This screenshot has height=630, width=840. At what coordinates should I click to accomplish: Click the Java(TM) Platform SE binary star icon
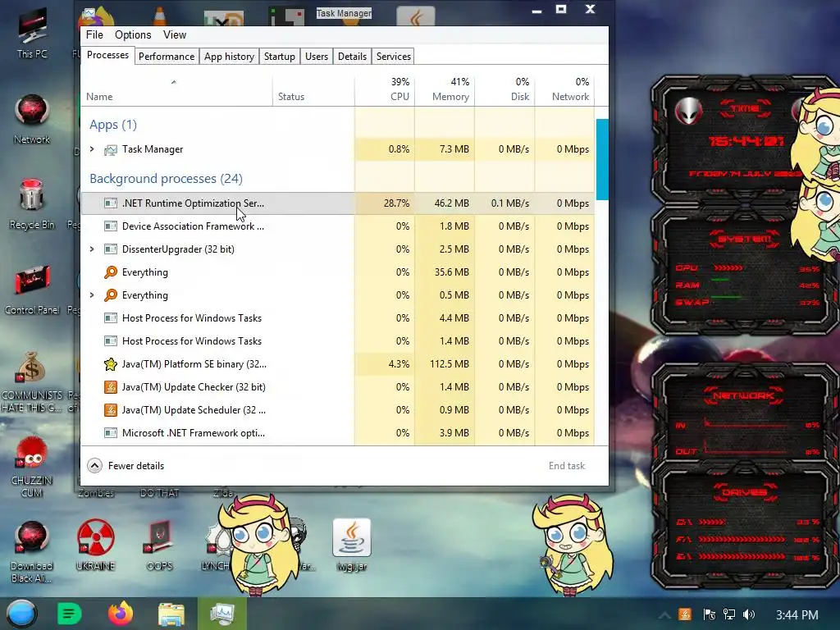(x=111, y=364)
